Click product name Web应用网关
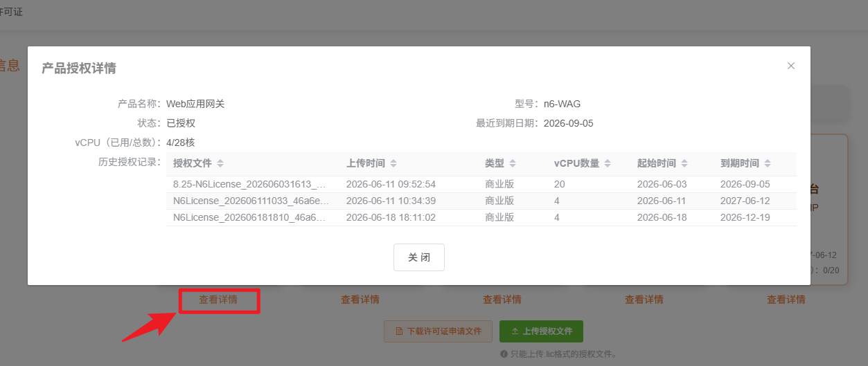The height and width of the screenshot is (366, 868). pos(195,104)
